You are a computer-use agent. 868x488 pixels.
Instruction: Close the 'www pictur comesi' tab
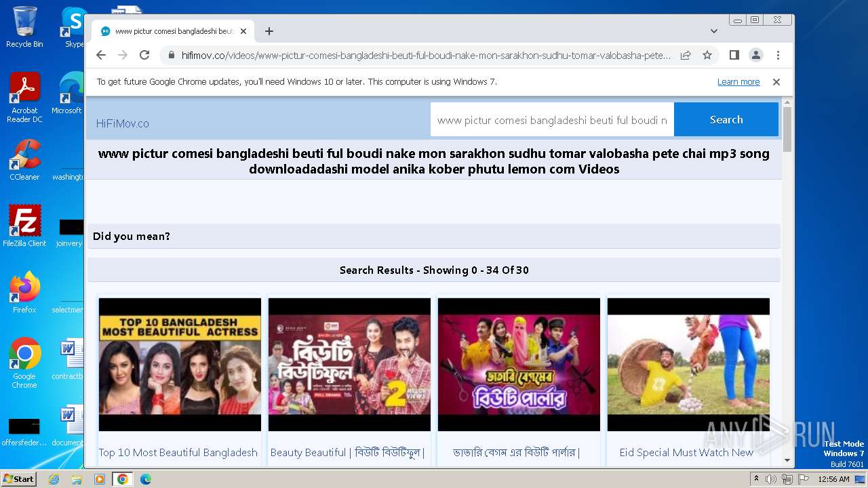tap(243, 31)
